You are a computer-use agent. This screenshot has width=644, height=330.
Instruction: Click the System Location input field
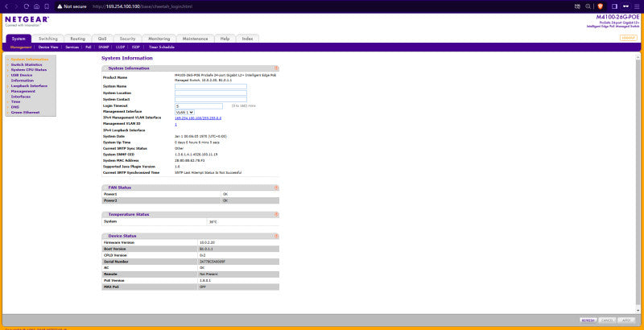point(211,93)
